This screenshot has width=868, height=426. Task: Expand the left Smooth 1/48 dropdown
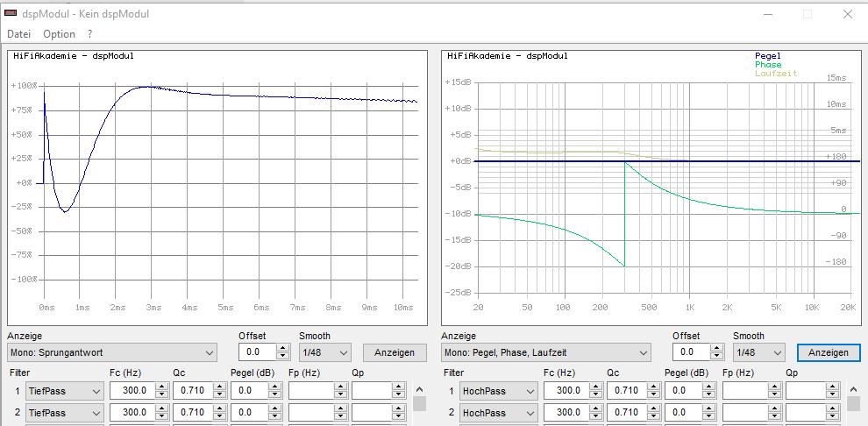pos(324,352)
